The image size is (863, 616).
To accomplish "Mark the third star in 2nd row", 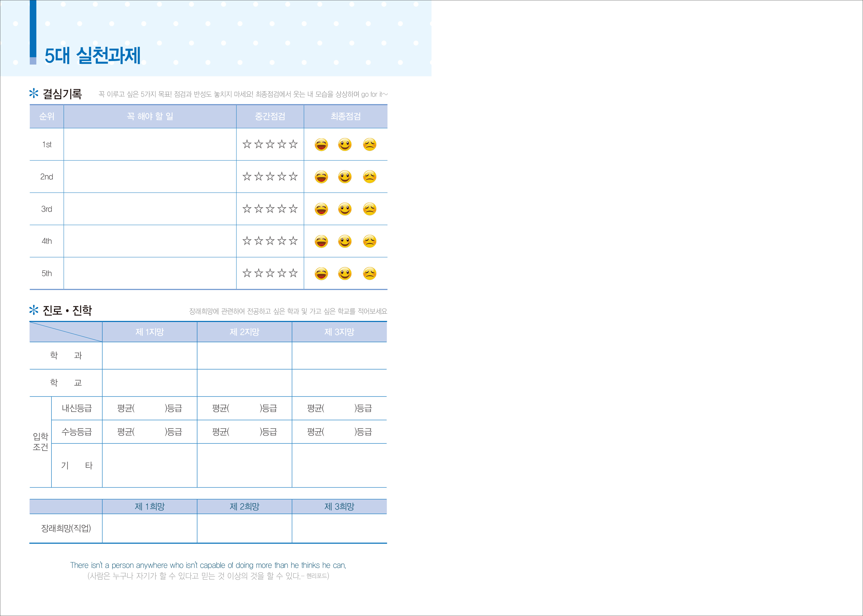I will pyautogui.click(x=270, y=176).
